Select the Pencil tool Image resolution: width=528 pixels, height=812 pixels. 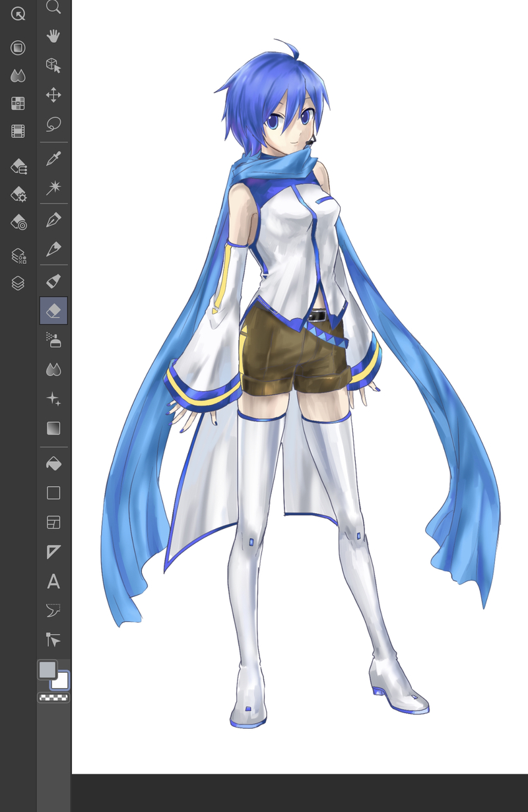pyautogui.click(x=53, y=249)
